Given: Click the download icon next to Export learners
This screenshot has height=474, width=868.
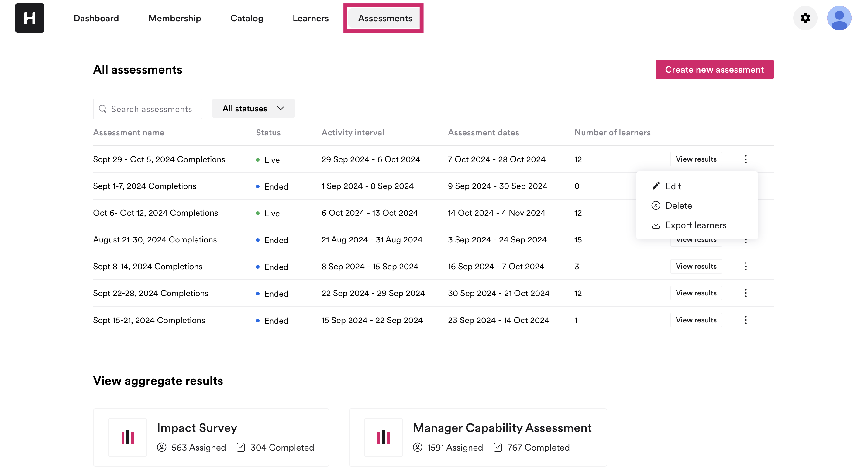Looking at the screenshot, I should pyautogui.click(x=656, y=225).
